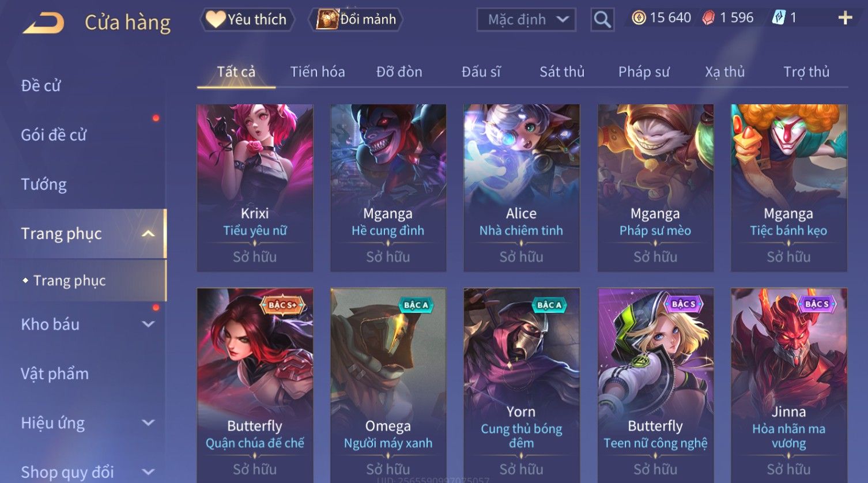The height and width of the screenshot is (483, 868).
Task: Switch to the Pháp sư tab
Action: pos(644,72)
